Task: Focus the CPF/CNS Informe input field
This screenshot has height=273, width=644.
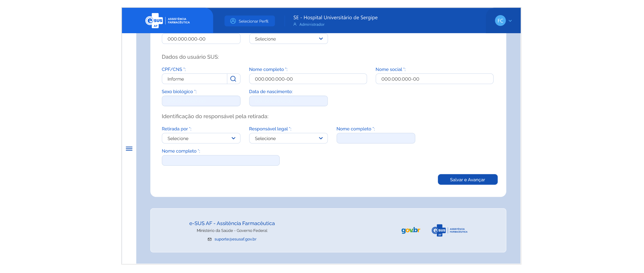Action: [195, 79]
